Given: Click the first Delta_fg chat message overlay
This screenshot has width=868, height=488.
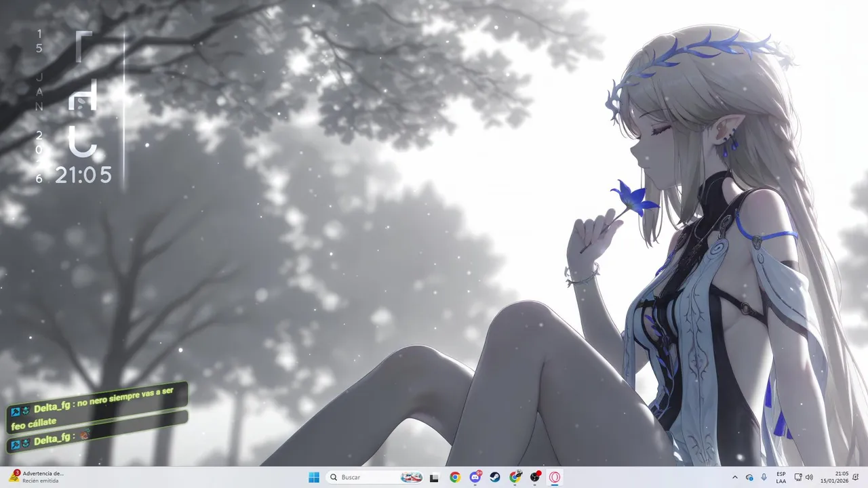Looking at the screenshot, I should [x=96, y=409].
